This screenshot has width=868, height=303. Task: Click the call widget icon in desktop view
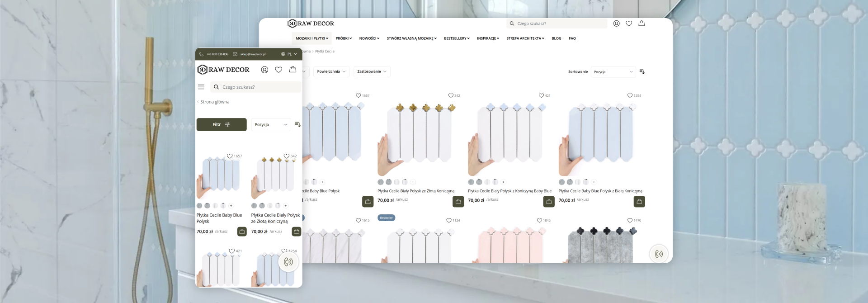[x=659, y=254]
